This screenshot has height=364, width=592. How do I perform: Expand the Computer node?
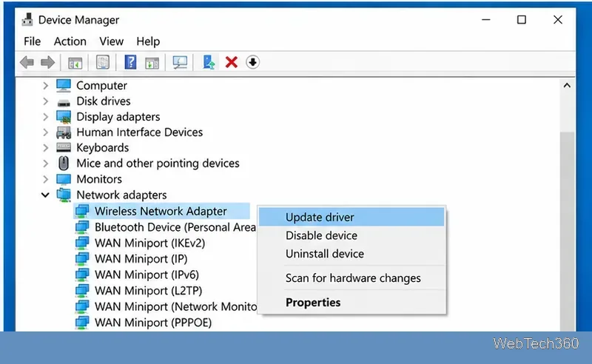(46, 86)
